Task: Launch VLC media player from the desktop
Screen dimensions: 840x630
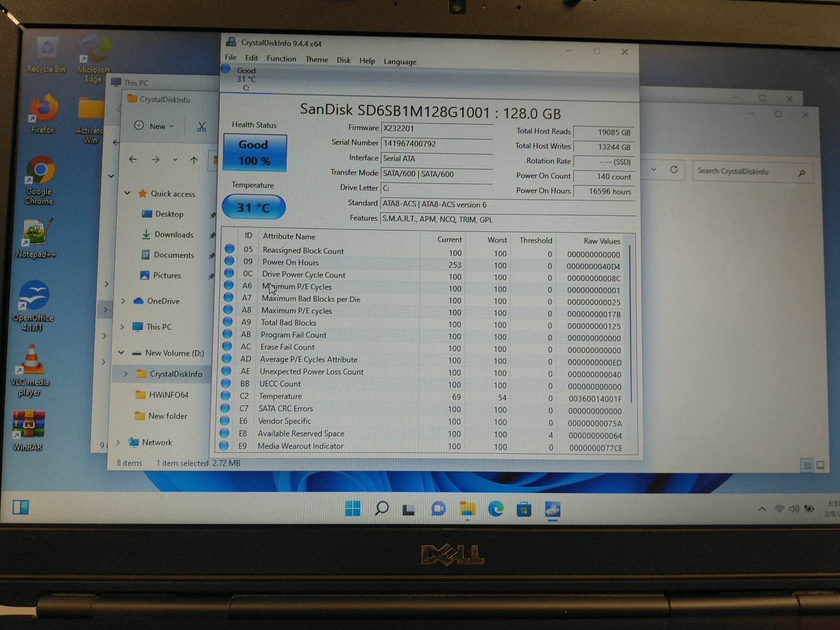Action: pyautogui.click(x=30, y=371)
